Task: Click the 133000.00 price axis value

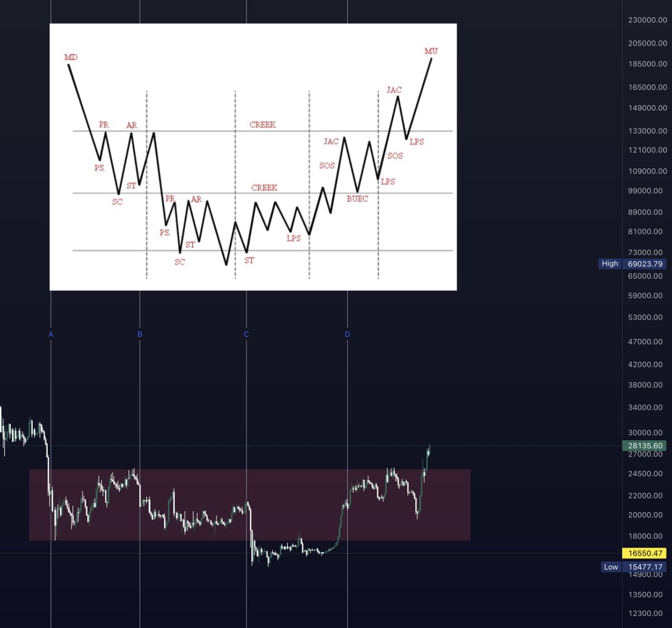Action: click(647, 131)
